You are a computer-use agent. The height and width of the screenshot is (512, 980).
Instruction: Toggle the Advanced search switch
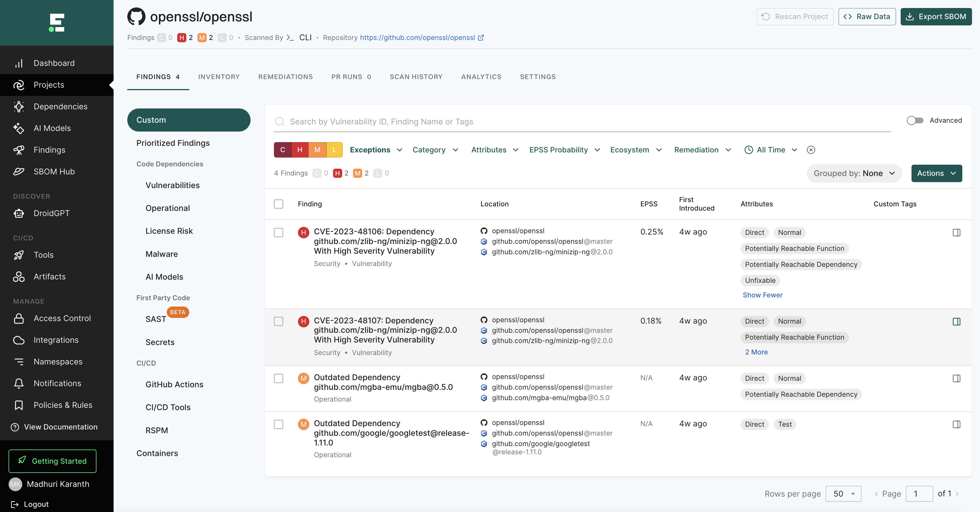point(915,120)
